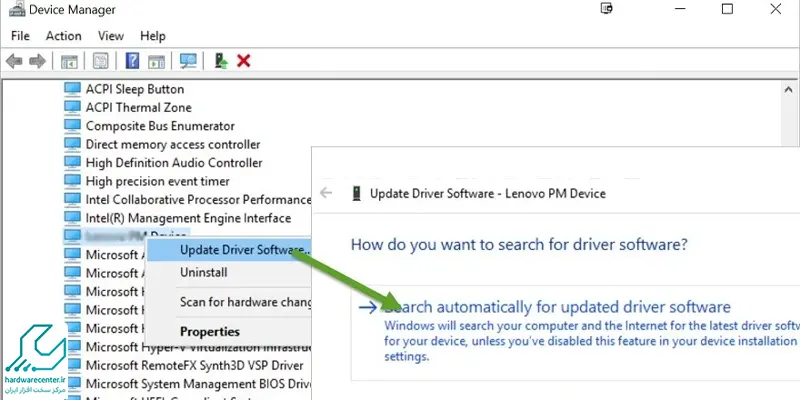This screenshot has width=800, height=400.
Task: Select Direct memory access controller entry
Action: pyautogui.click(x=173, y=144)
